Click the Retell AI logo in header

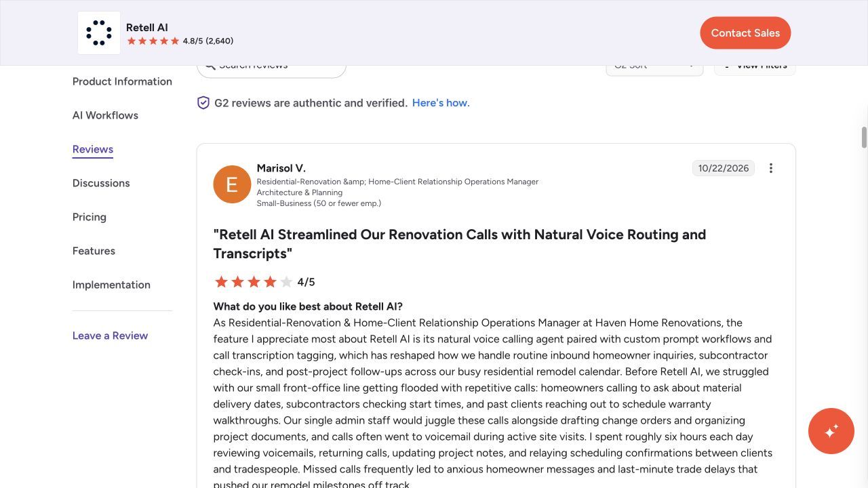pos(99,33)
